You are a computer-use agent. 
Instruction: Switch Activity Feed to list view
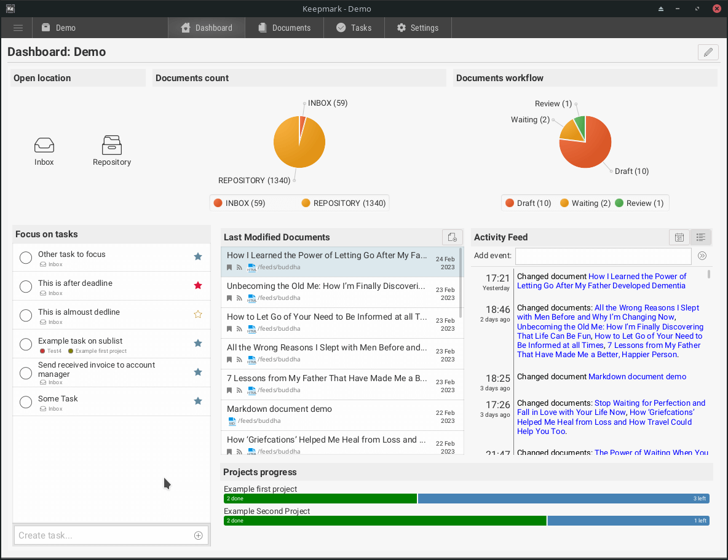(x=701, y=237)
